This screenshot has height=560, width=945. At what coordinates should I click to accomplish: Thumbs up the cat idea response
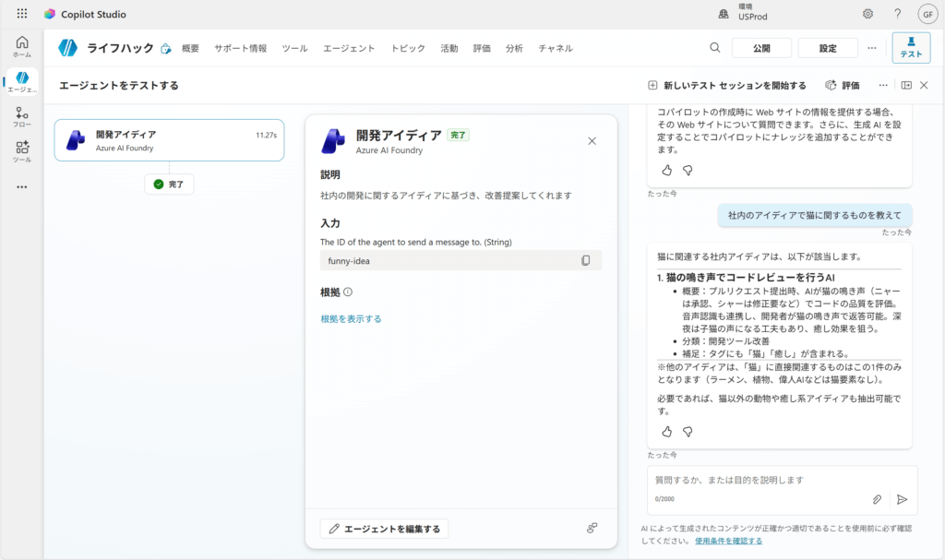[x=667, y=431]
